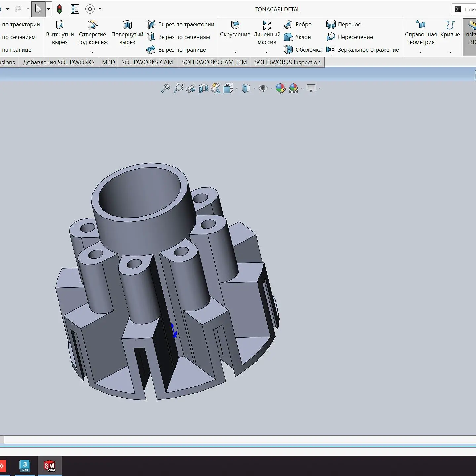Screen dimensions: 476x476
Task: Start Swept Cut (Вырез по траектории)
Action: [180, 24]
